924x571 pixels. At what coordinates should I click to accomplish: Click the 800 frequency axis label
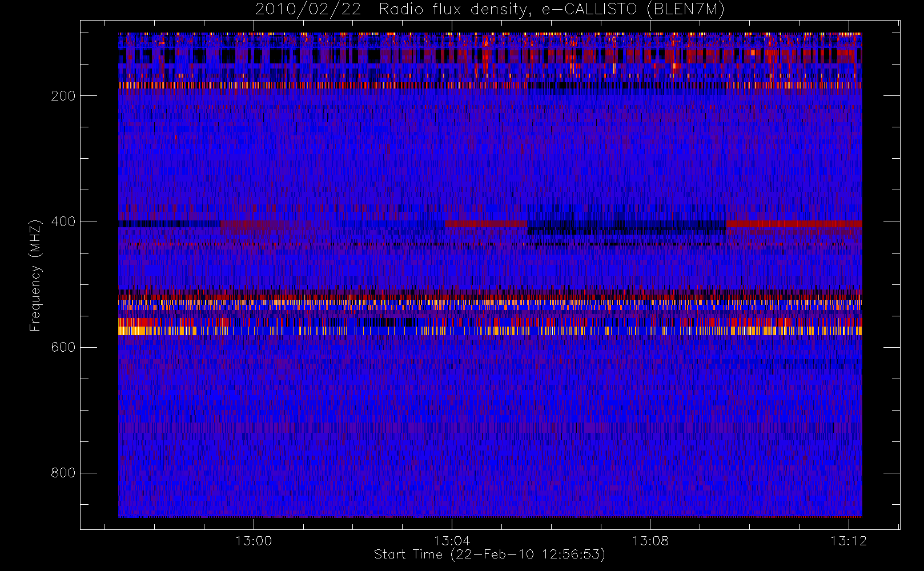pos(63,473)
